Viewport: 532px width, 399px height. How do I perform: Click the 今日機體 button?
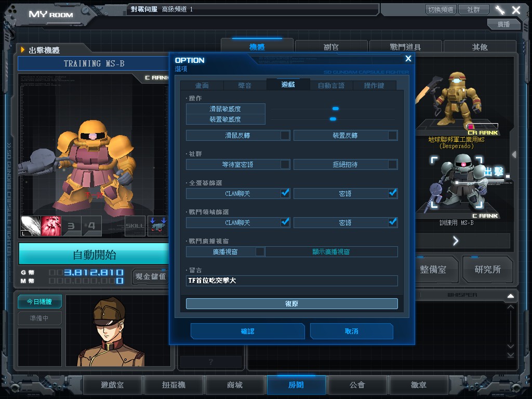pos(39,302)
